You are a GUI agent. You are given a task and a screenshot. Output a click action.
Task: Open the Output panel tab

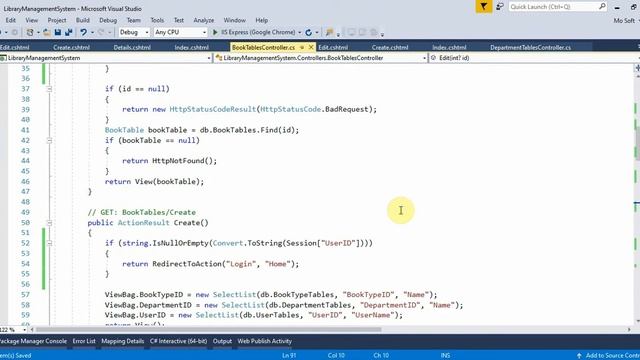222,341
